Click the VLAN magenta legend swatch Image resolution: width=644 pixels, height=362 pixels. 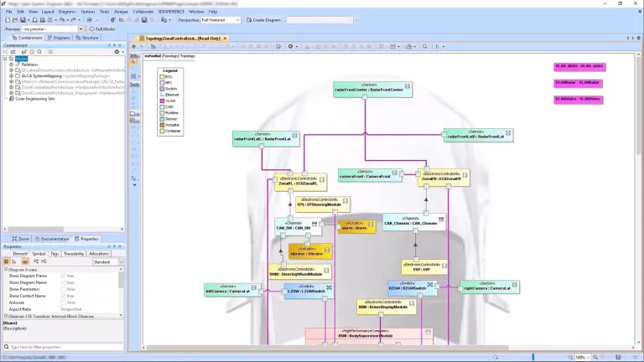click(x=162, y=101)
